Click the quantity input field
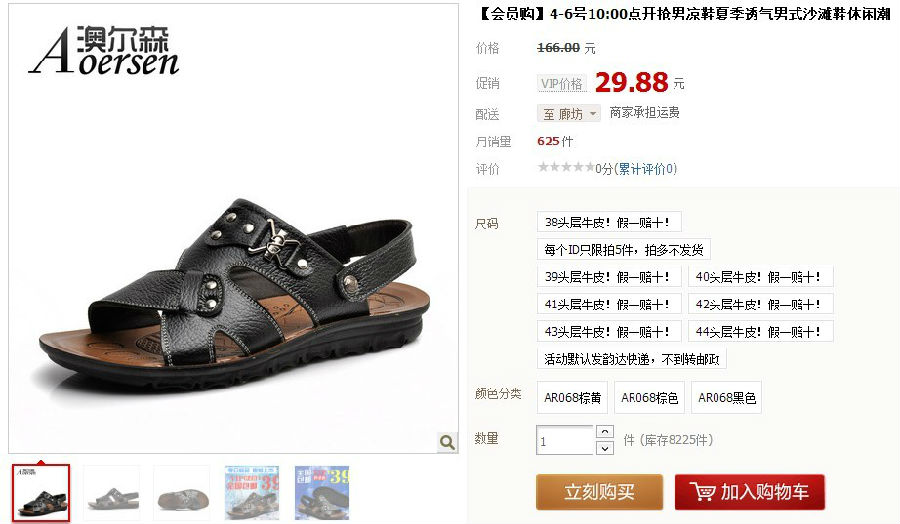Image resolution: width=900 pixels, height=524 pixels. tap(564, 440)
